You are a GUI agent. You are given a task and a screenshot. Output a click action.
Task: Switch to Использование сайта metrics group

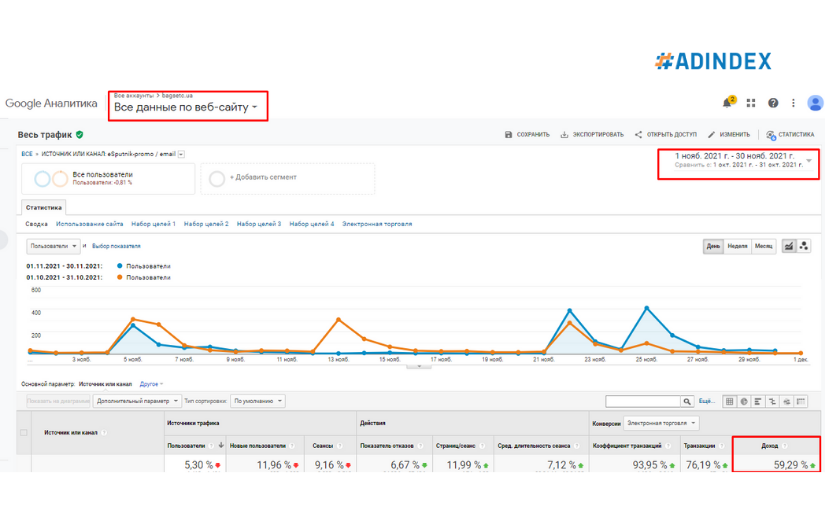89,224
